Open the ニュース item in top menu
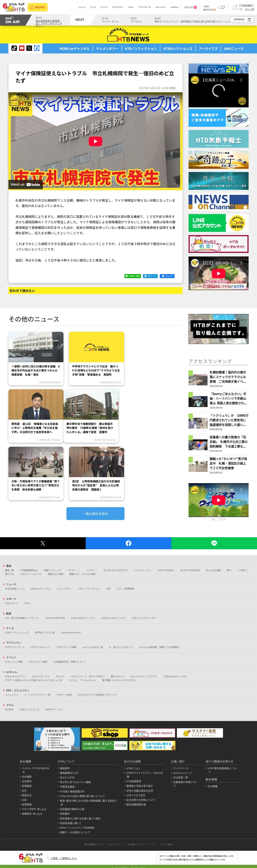Image resolution: width=257 pixels, height=868 pixels. point(82,7)
